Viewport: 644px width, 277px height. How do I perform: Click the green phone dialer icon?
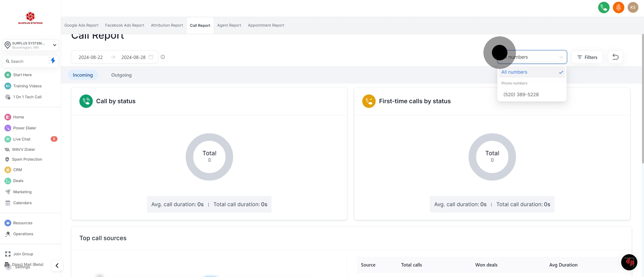click(604, 8)
